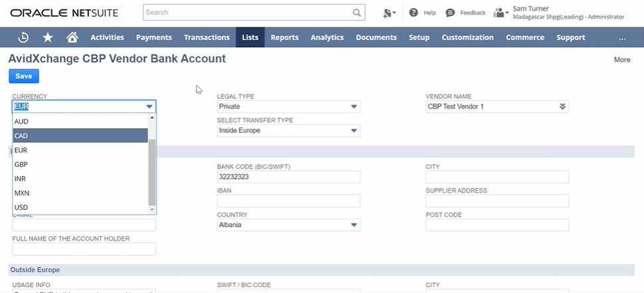Click the Bank Code (BIC/SWIFT) field
644x293 pixels.
pyautogui.click(x=288, y=177)
